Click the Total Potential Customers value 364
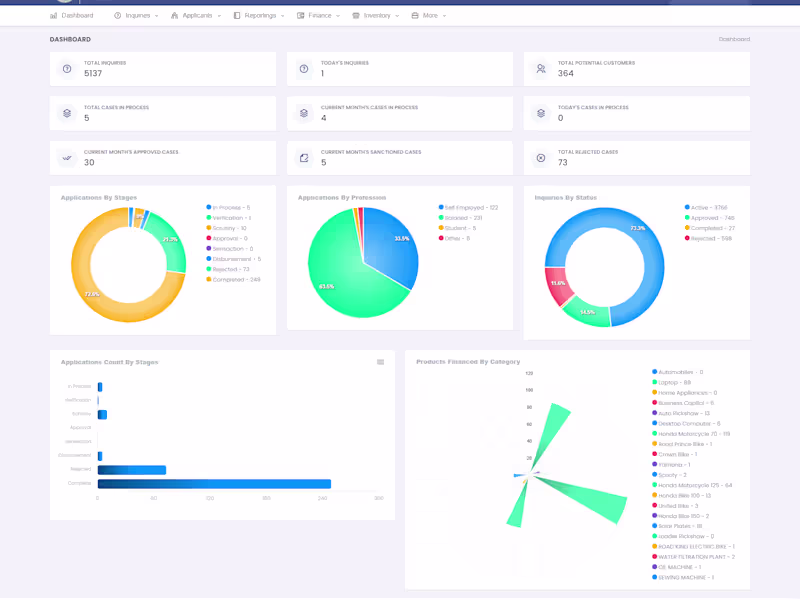 pyautogui.click(x=565, y=73)
